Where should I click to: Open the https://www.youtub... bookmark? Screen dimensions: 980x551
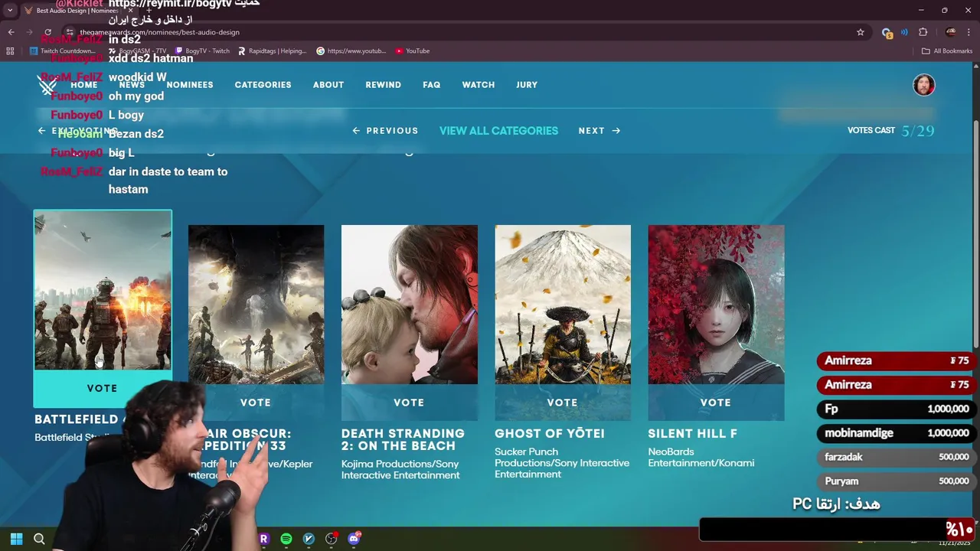coord(351,51)
